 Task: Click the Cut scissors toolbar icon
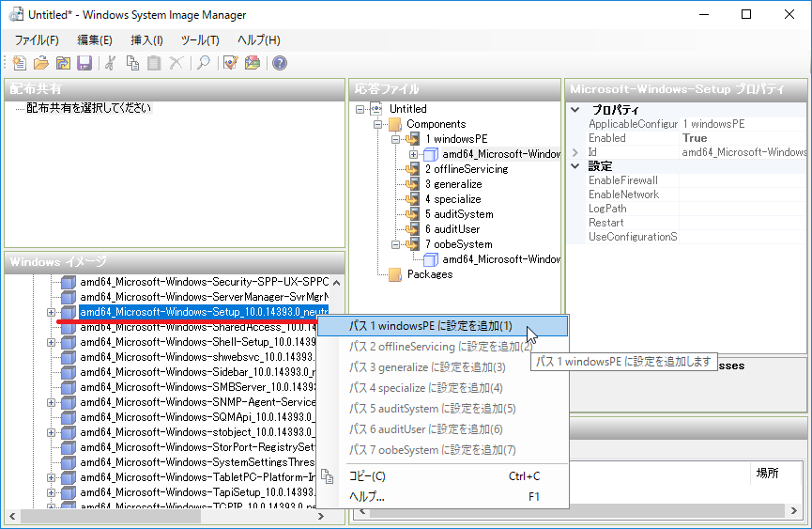(x=111, y=63)
